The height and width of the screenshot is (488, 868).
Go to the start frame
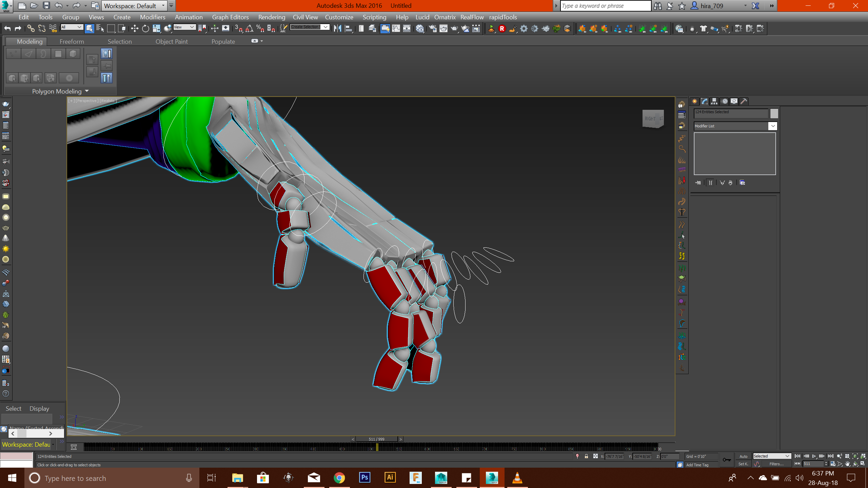(797, 456)
